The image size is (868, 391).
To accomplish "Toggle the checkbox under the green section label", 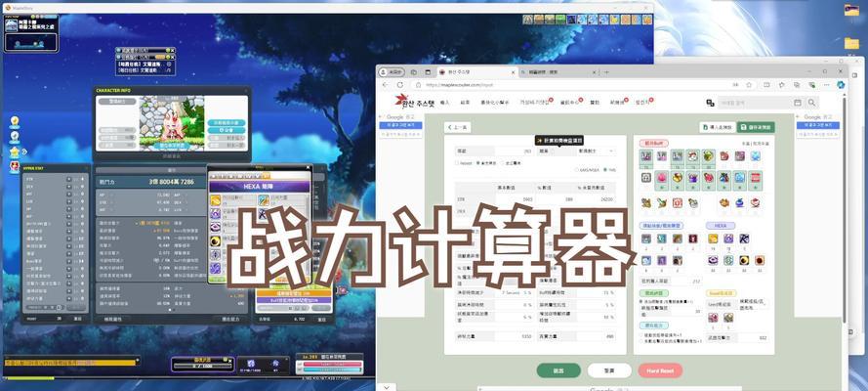I will (641, 302).
